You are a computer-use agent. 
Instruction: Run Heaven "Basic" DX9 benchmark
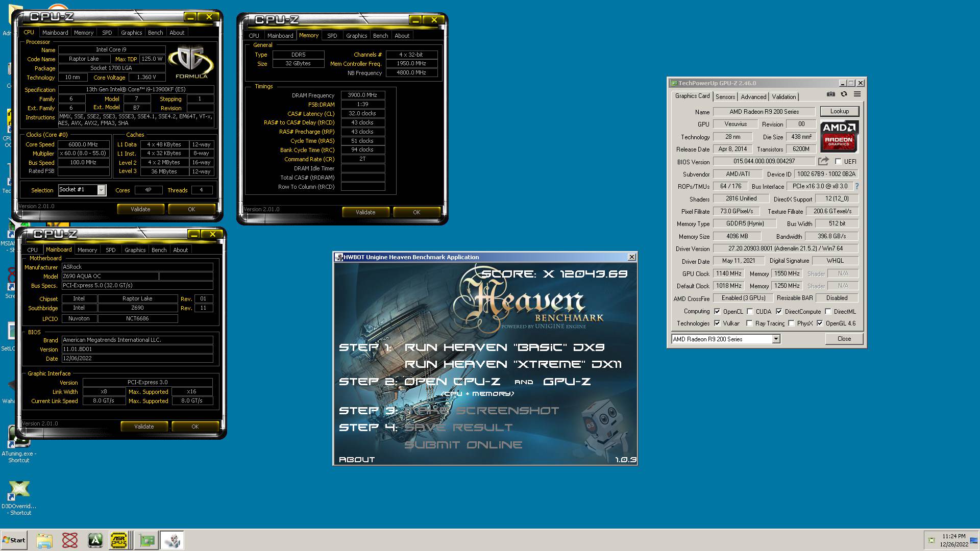pos(504,347)
